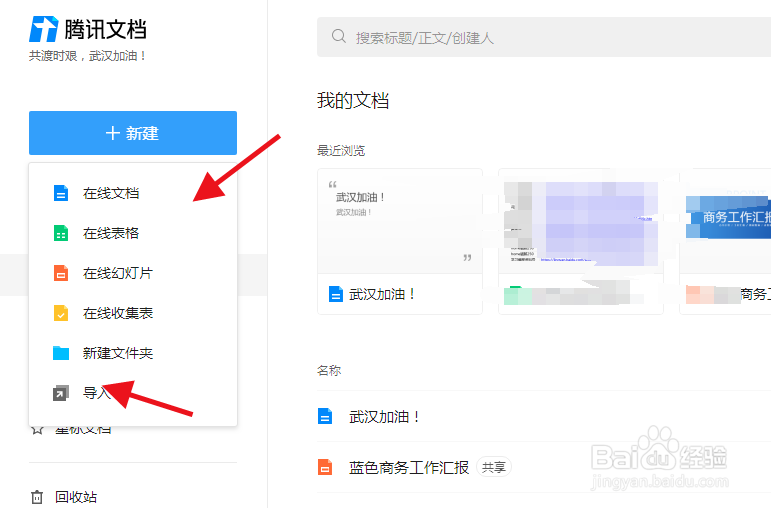This screenshot has height=508, width=771.
Task: Click the 共渡时艰，武汉加油！ slogan
Action: [88, 56]
